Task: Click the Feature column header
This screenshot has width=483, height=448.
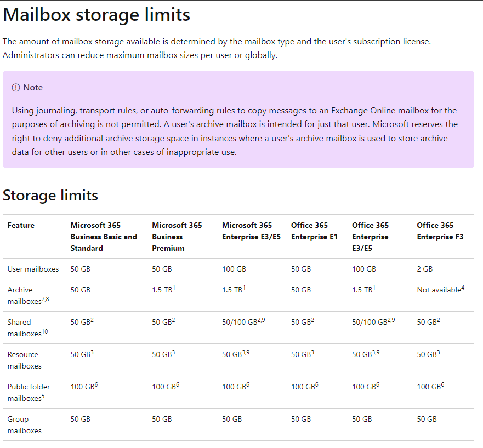Action: click(x=21, y=225)
